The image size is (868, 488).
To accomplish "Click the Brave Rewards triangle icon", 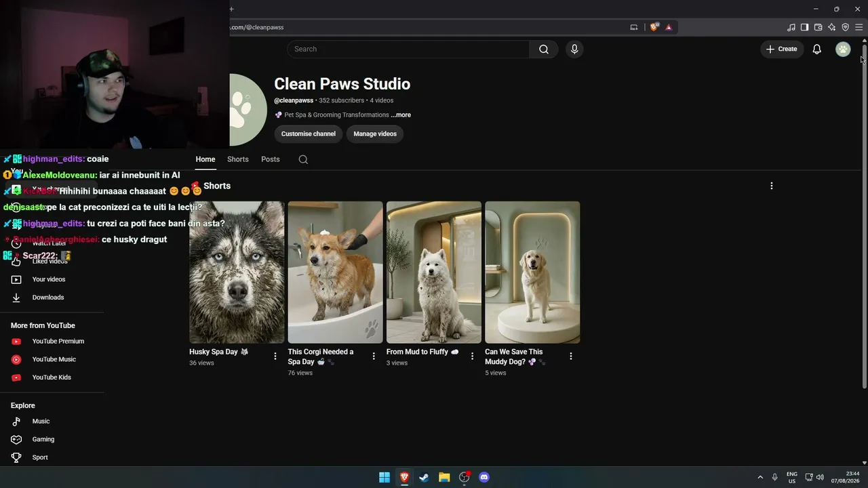I will [x=669, y=27].
